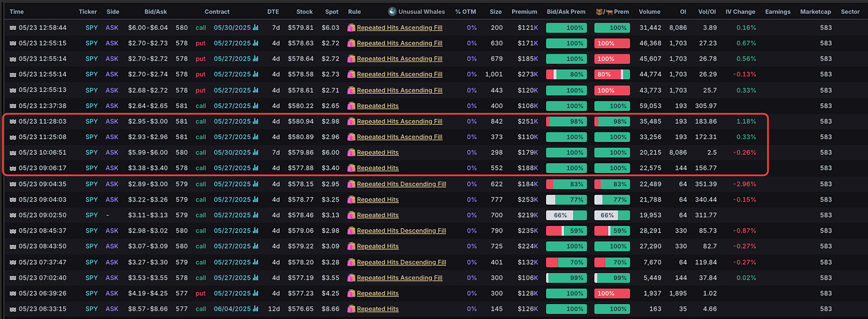Click the 1,001 size value
The height and width of the screenshot is (319, 868).
pos(494,75)
